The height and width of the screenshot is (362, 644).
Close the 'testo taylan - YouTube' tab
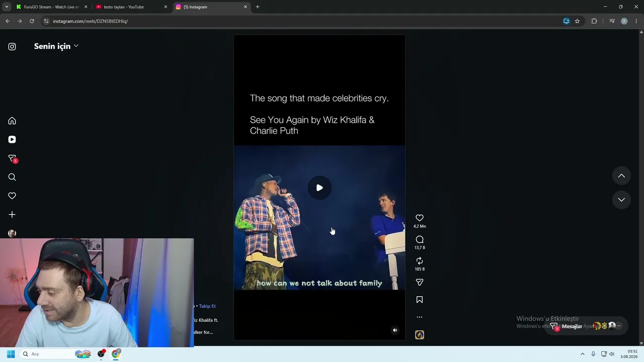pyautogui.click(x=166, y=7)
